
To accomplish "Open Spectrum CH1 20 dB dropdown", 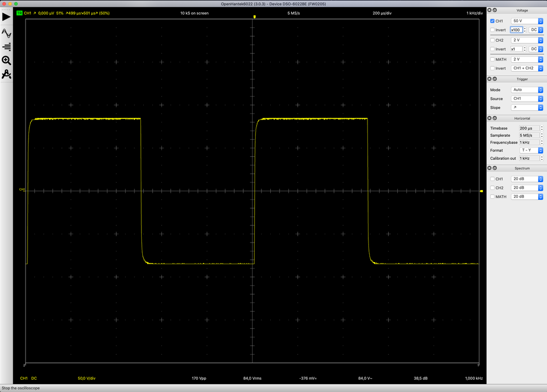I will pyautogui.click(x=527, y=179).
